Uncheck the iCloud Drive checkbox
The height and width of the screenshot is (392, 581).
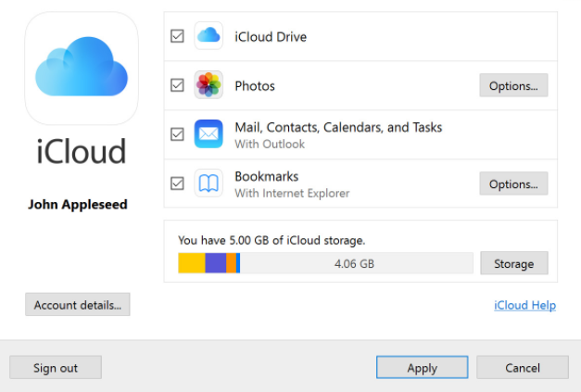(x=177, y=36)
